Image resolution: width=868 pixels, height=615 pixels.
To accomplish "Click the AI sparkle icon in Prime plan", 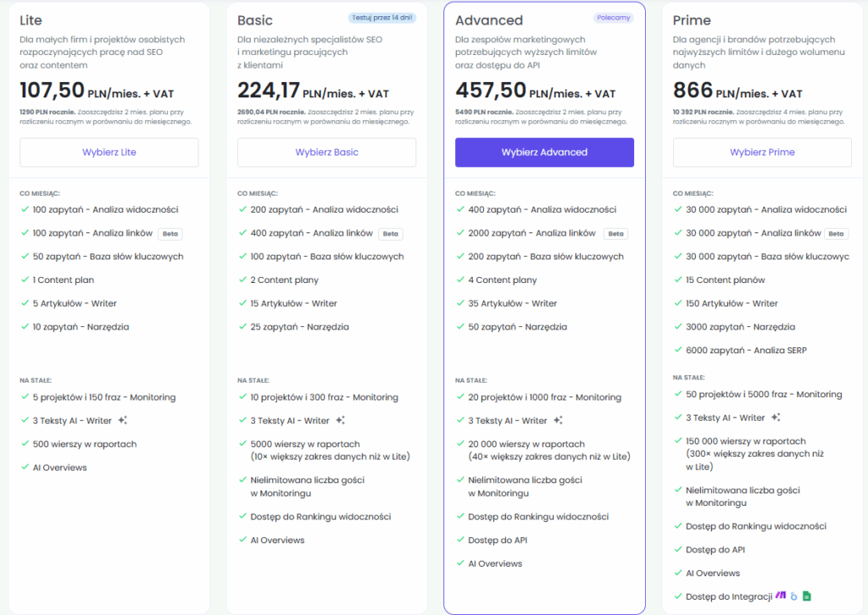I will [776, 418].
